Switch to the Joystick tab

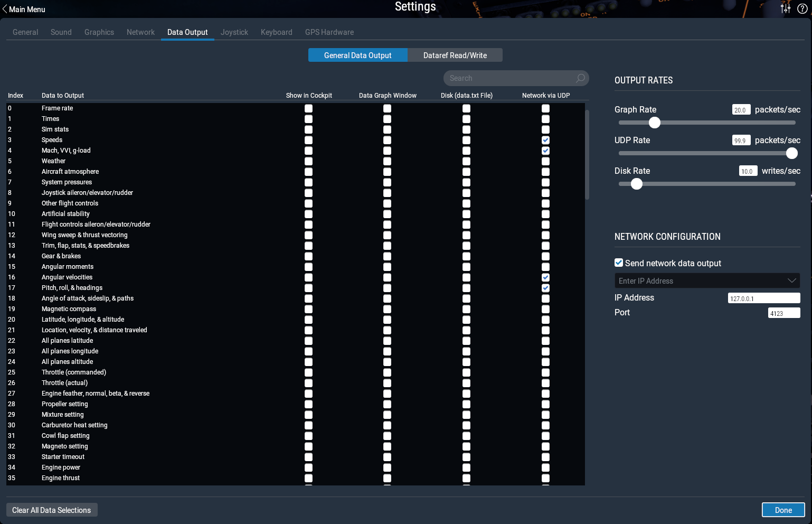coord(234,32)
